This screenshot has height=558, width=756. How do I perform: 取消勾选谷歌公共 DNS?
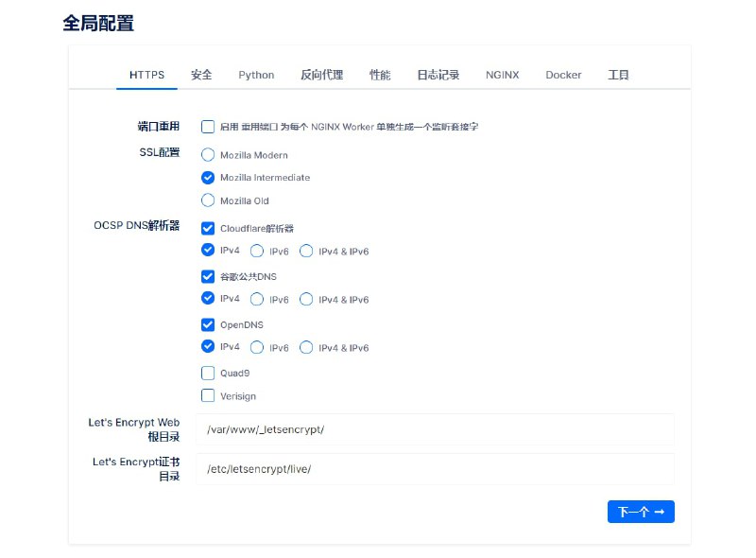208,275
